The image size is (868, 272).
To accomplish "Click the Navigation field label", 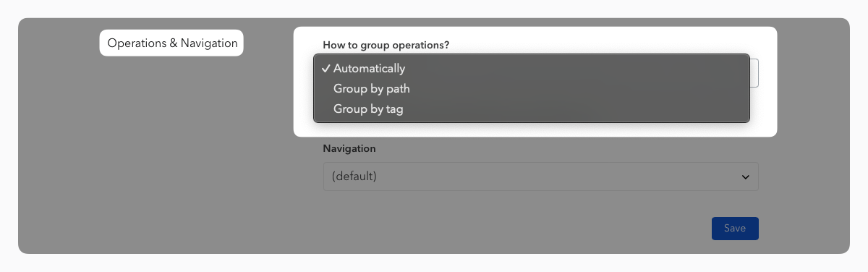I will click(349, 148).
